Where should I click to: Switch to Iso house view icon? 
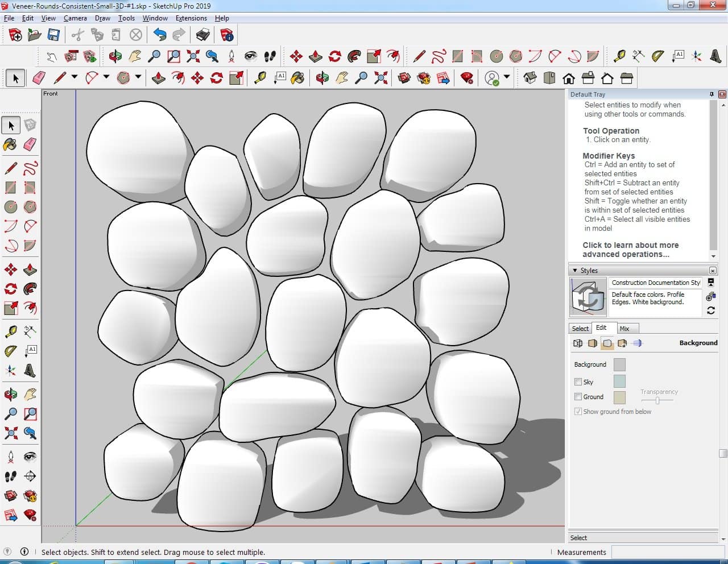(530, 78)
